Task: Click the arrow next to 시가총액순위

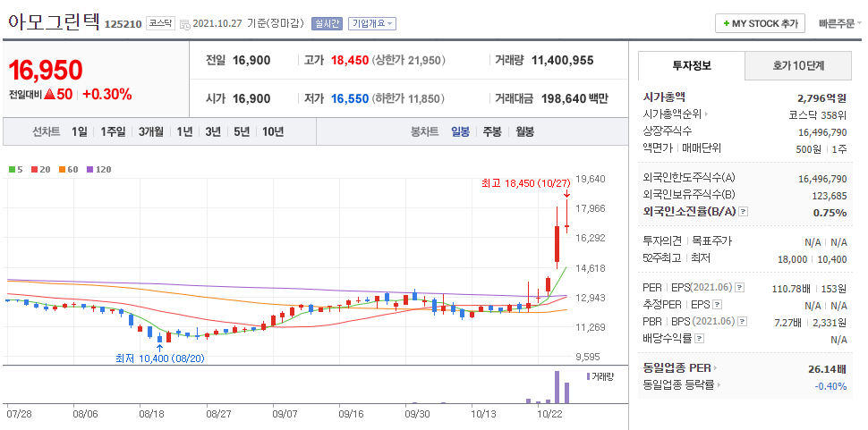Action: (706, 114)
